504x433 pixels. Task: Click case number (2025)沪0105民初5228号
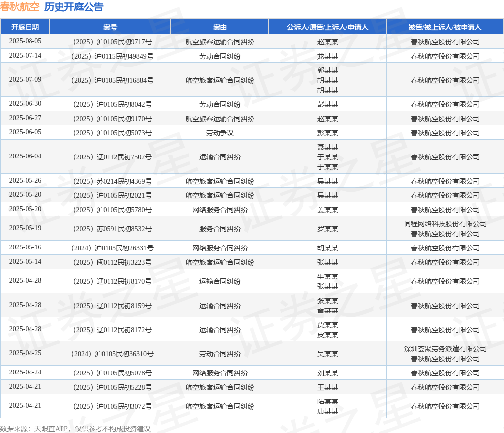click(x=113, y=387)
